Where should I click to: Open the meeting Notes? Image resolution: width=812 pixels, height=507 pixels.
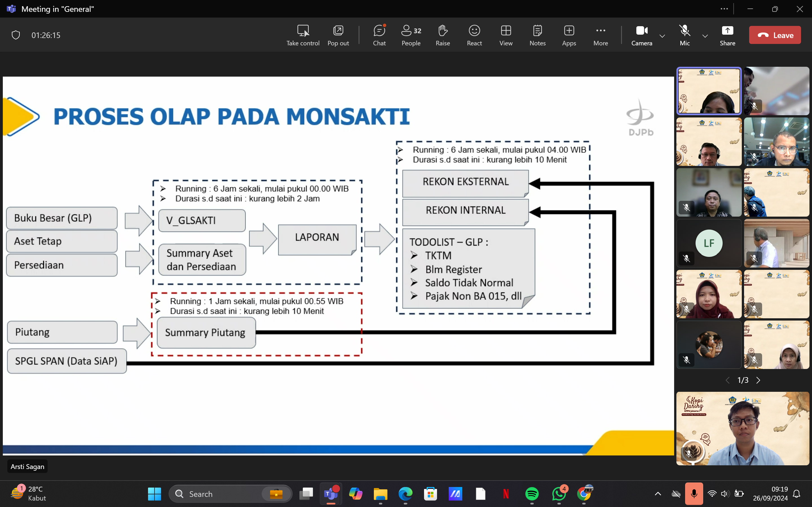pos(537,35)
